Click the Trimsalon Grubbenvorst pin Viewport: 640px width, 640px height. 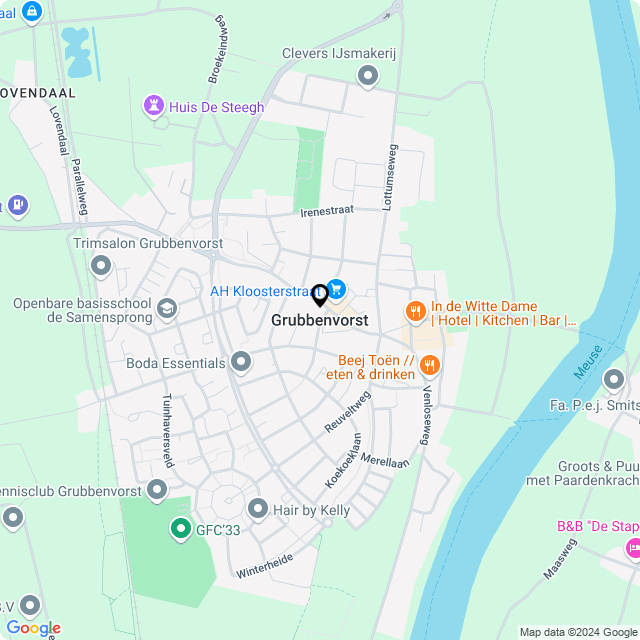point(101,267)
